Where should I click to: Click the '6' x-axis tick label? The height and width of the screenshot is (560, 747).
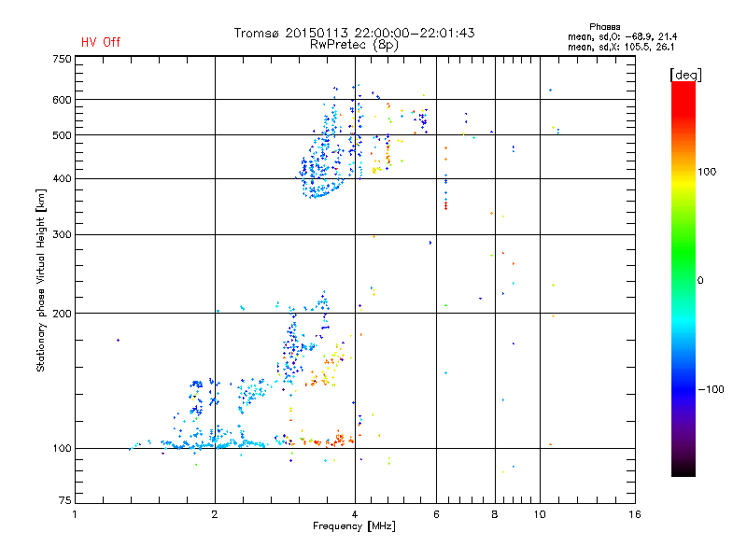tap(436, 514)
